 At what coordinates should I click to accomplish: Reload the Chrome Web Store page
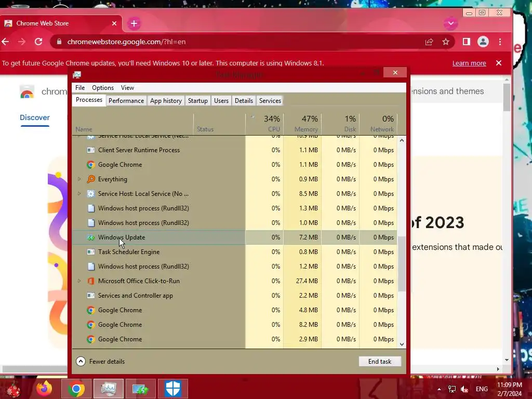click(38, 42)
